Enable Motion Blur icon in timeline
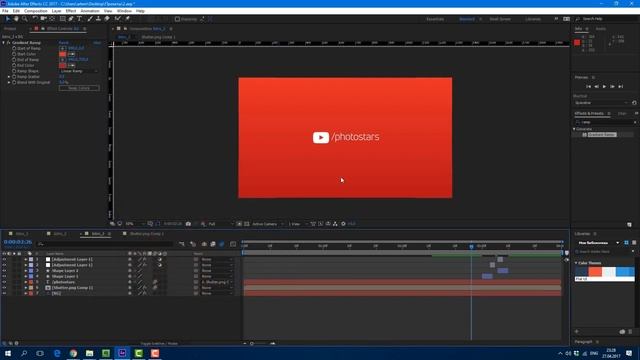This screenshot has width=640, height=360. pos(222,244)
